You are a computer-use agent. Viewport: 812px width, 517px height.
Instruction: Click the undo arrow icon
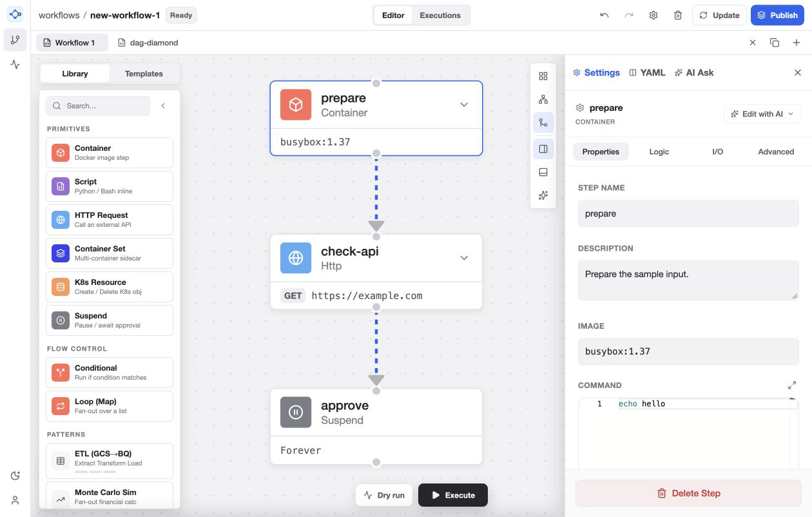pos(604,15)
